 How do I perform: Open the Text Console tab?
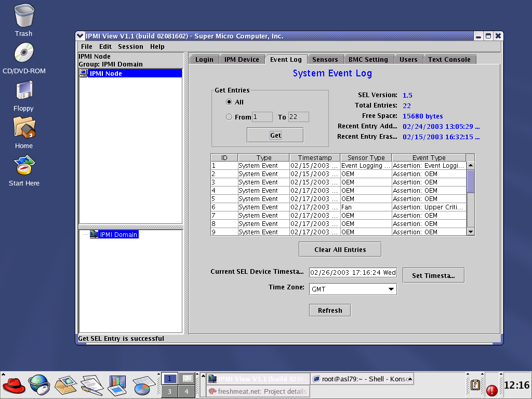tap(449, 59)
